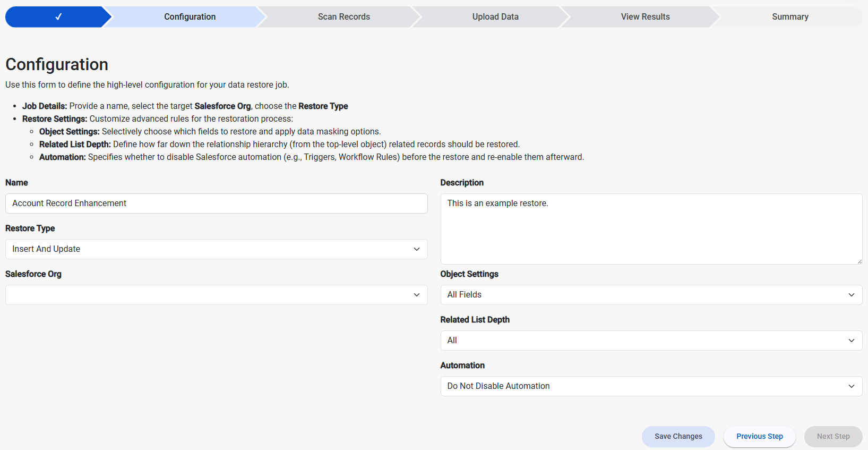Click the Restore Type chevron arrow
Viewport: 868px width, 450px height.
[x=417, y=249]
